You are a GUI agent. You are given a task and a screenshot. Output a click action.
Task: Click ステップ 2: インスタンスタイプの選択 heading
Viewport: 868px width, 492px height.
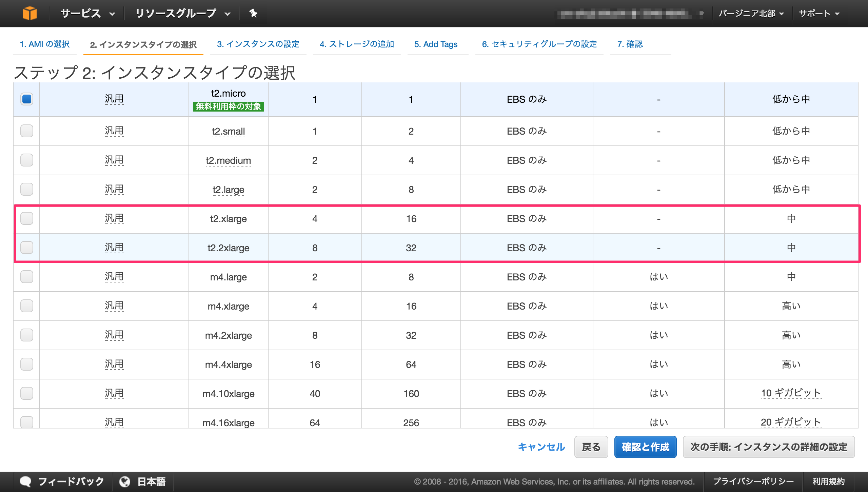[x=154, y=73]
